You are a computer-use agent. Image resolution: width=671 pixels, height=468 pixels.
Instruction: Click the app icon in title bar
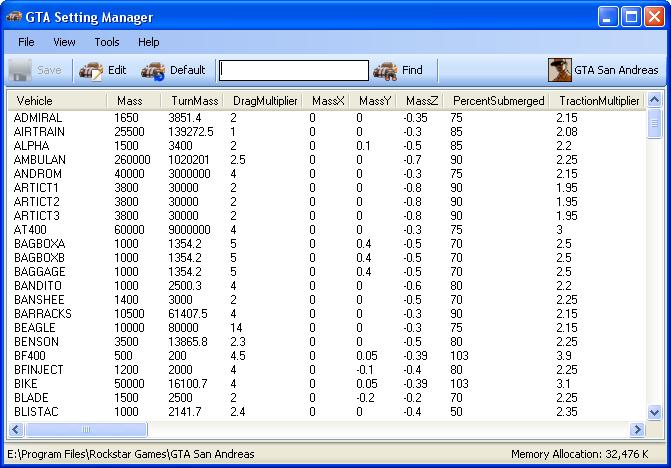(x=14, y=17)
